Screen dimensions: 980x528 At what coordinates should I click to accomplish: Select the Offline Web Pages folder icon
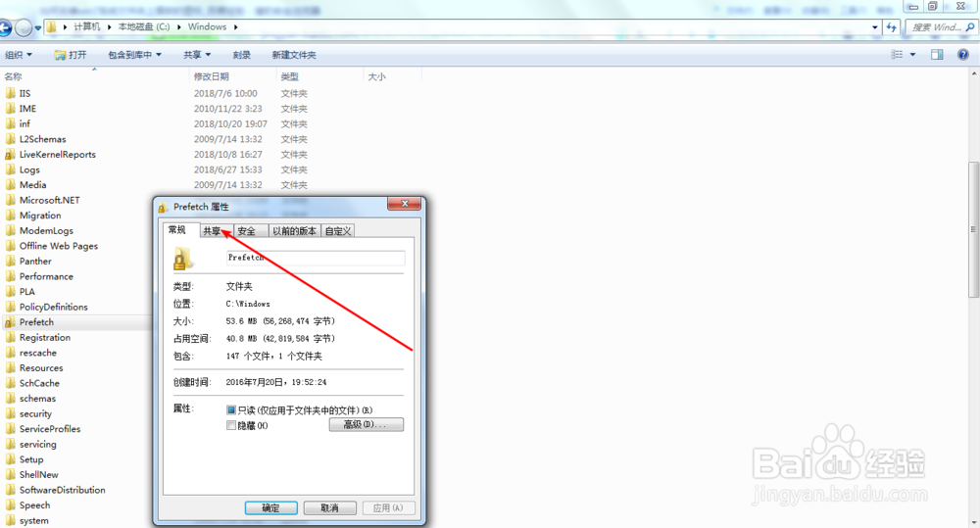pos(10,246)
